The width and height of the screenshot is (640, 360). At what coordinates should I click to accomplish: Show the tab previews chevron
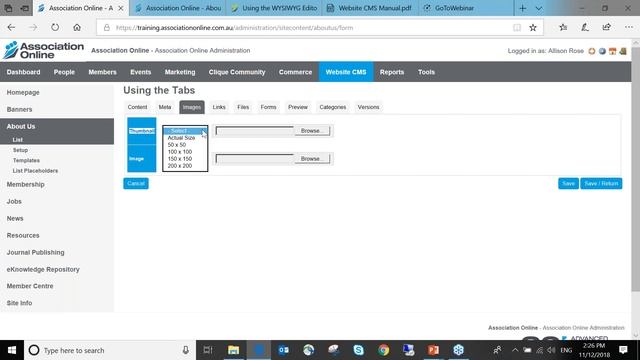(x=539, y=8)
